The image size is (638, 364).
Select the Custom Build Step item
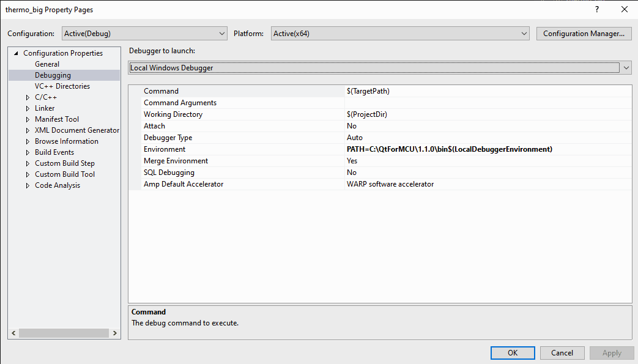click(65, 163)
